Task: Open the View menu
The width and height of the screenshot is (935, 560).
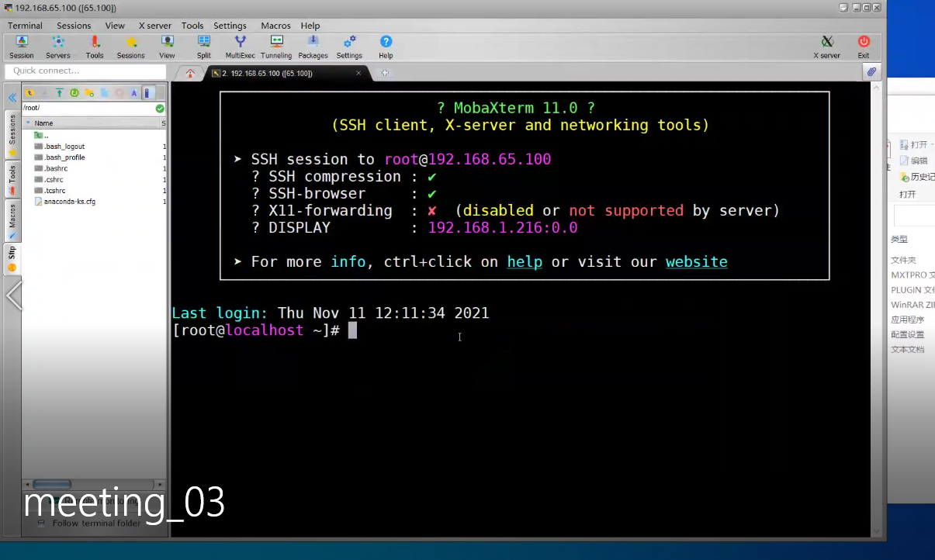Action: coord(115,26)
